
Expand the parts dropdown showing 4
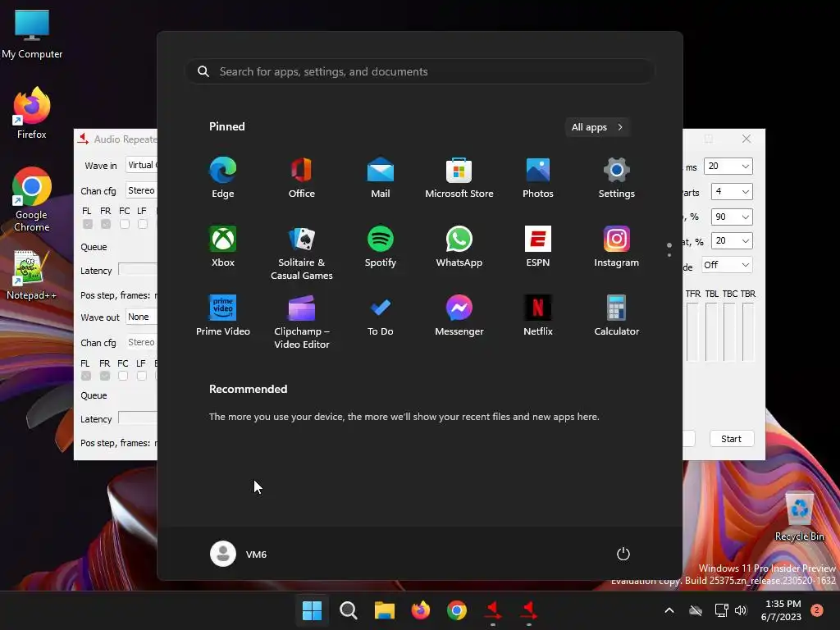click(731, 191)
